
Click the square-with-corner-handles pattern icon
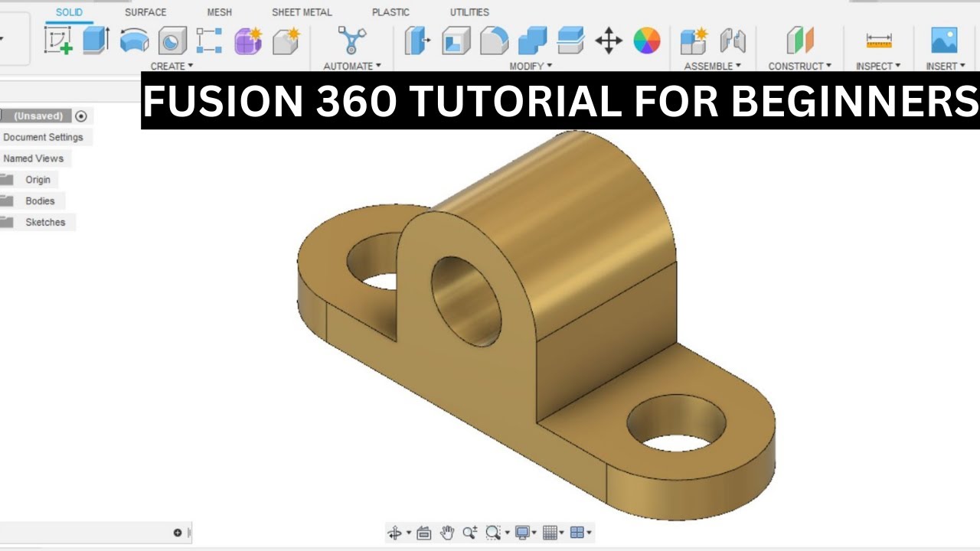coord(209,41)
